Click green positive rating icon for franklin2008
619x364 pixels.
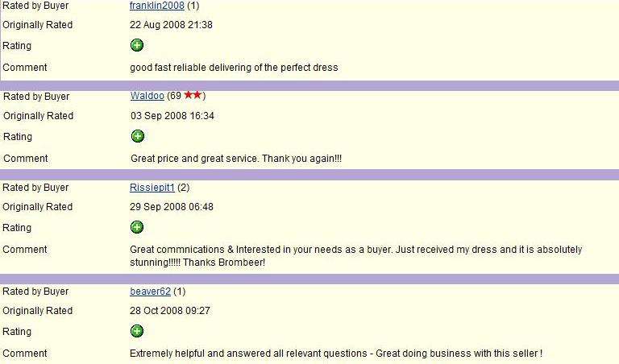pos(137,45)
